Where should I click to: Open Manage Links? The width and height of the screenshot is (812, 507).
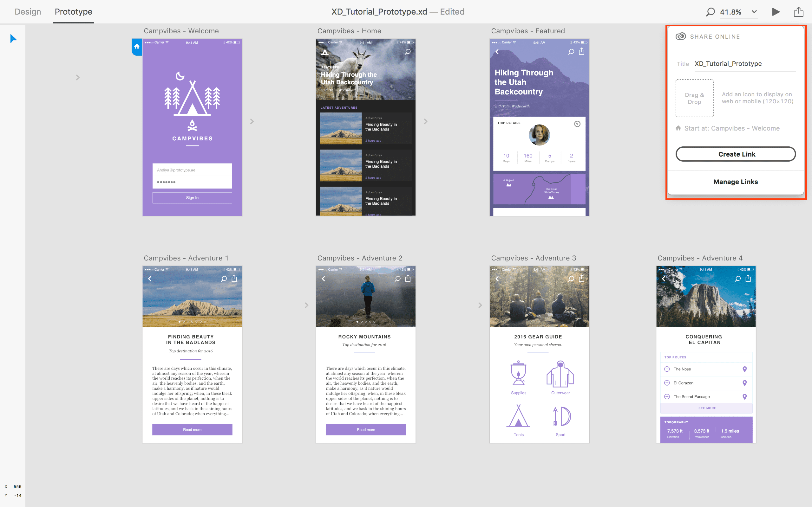tap(736, 182)
